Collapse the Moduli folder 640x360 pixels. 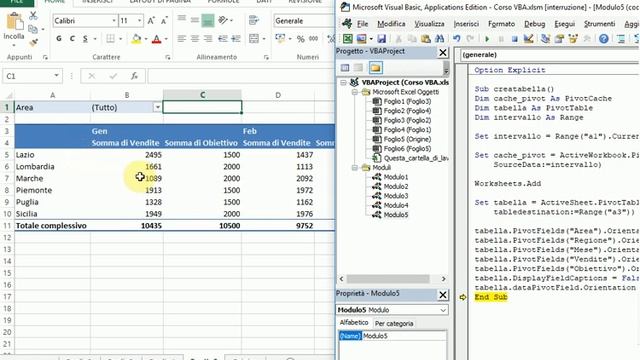(x=355, y=168)
